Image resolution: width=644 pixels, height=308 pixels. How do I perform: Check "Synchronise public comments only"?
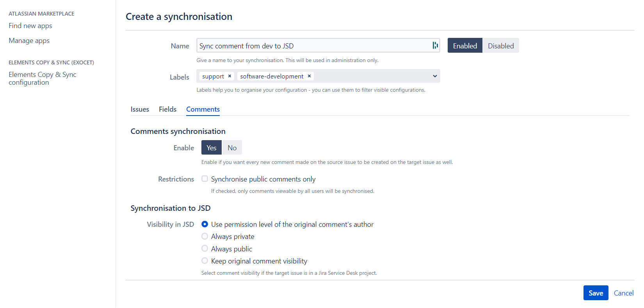205,178
